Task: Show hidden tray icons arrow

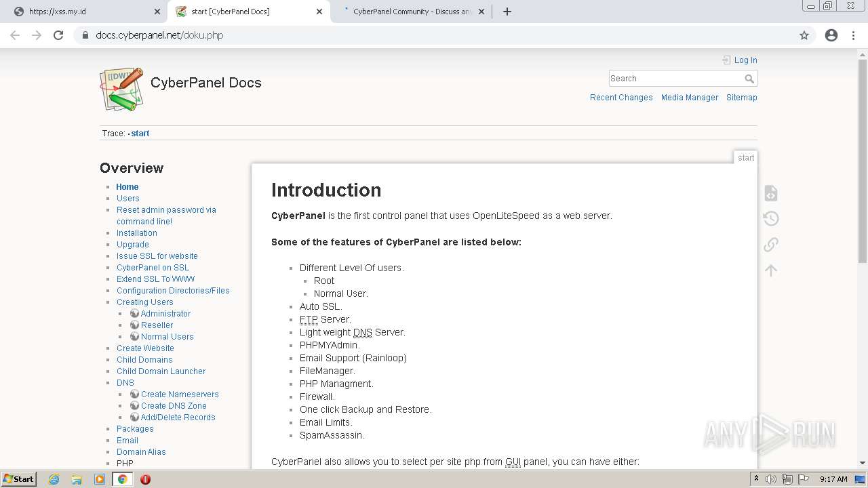Action: (x=756, y=479)
